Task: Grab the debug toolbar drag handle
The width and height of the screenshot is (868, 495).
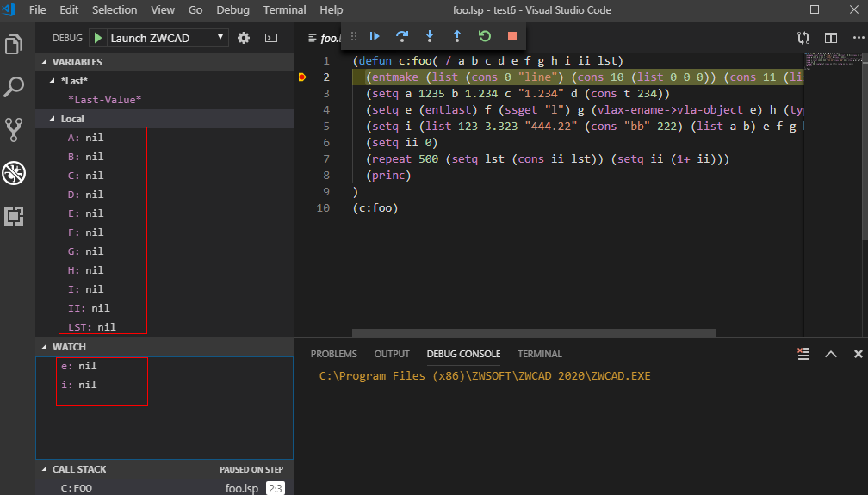Action: tap(354, 36)
